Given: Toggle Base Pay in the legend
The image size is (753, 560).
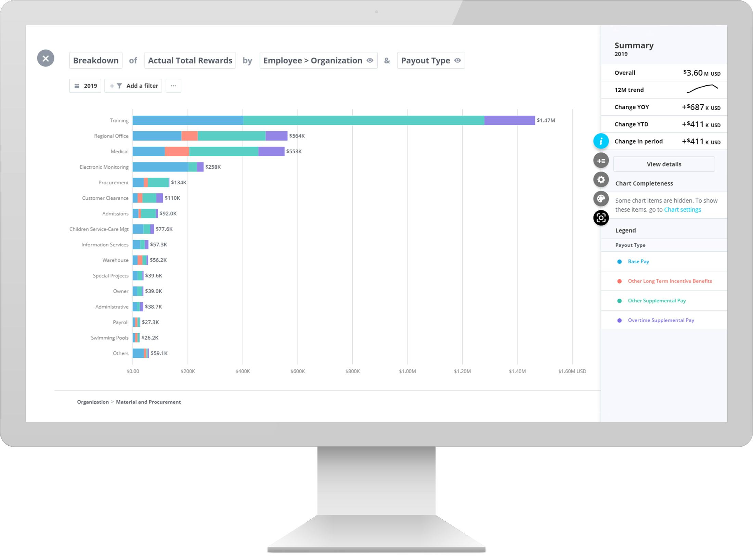Looking at the screenshot, I should 638,262.
